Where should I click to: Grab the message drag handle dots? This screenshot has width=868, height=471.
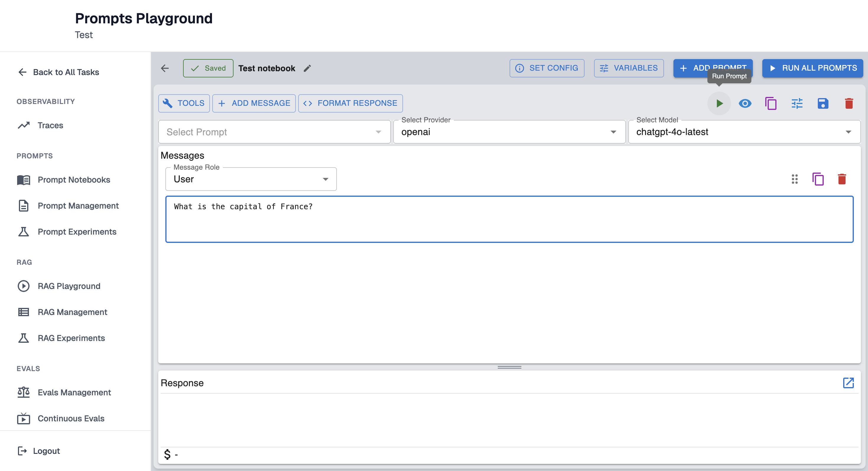pyautogui.click(x=794, y=179)
